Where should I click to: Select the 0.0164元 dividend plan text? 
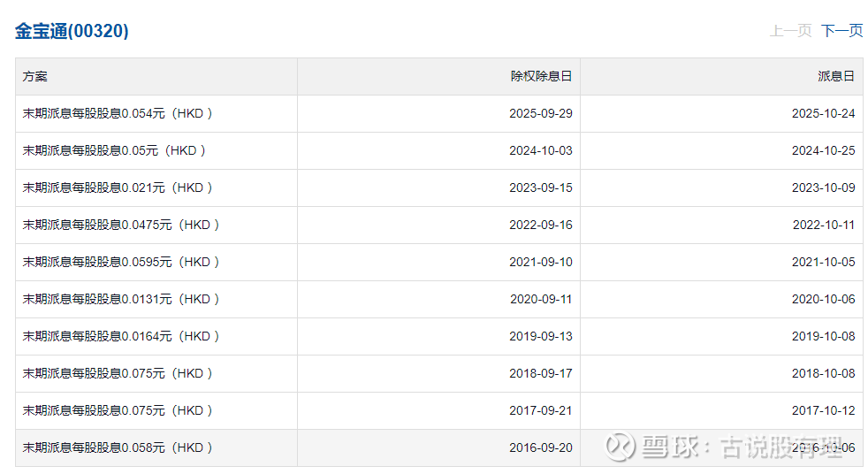coord(121,336)
